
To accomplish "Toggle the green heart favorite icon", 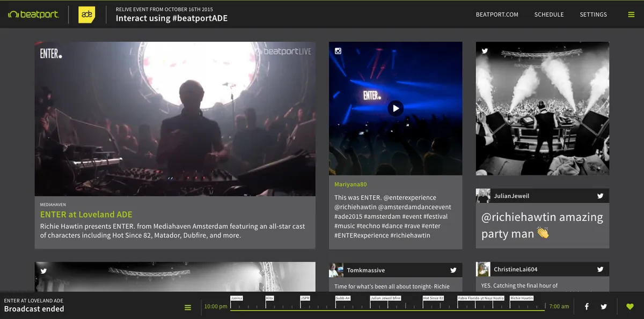I will (x=630, y=307).
